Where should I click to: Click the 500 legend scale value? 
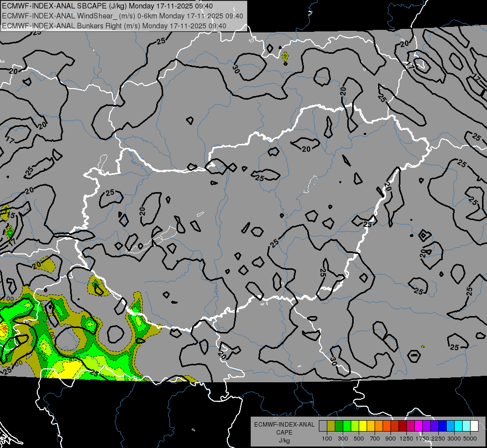(359, 439)
